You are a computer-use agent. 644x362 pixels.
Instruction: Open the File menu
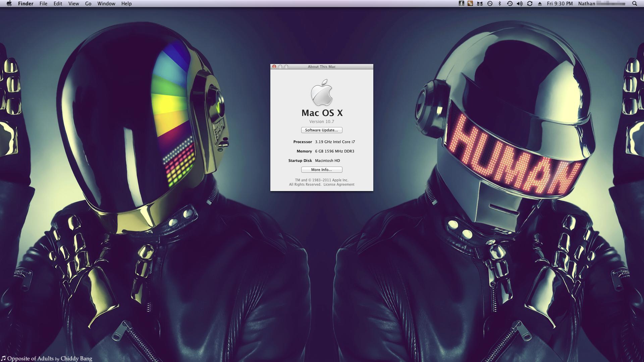(x=43, y=4)
